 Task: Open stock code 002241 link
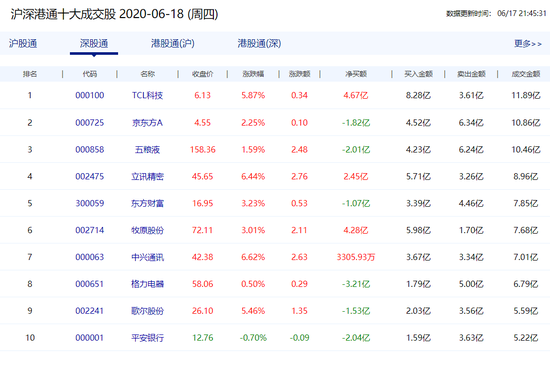coord(90,311)
